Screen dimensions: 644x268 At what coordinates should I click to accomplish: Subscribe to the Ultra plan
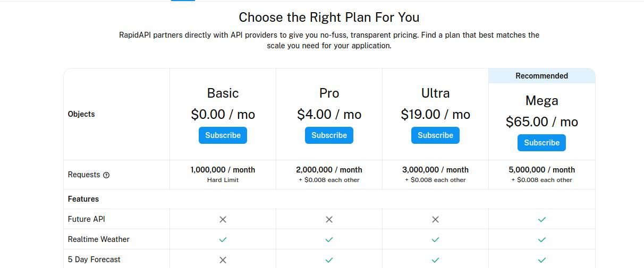tap(435, 135)
